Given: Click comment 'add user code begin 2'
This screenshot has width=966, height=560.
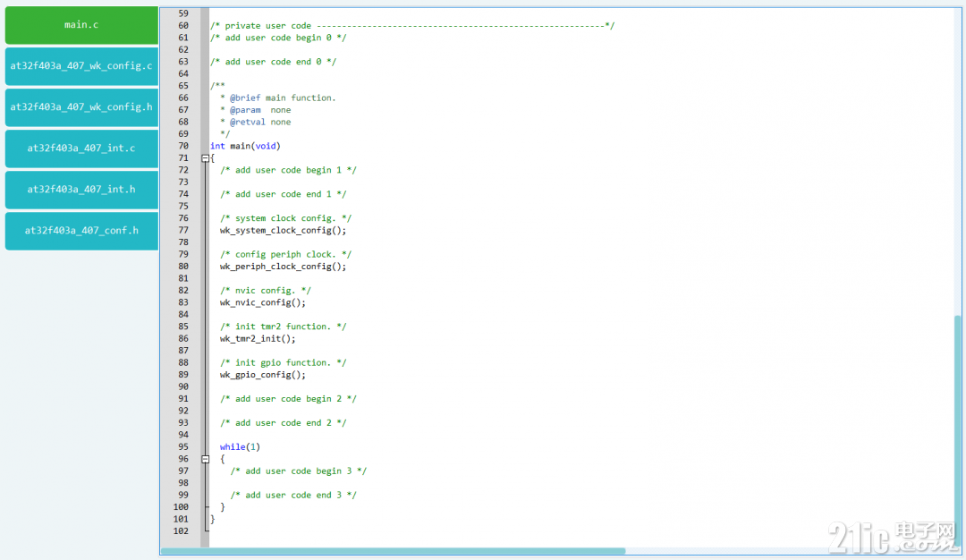Looking at the screenshot, I should pyautogui.click(x=288, y=399).
